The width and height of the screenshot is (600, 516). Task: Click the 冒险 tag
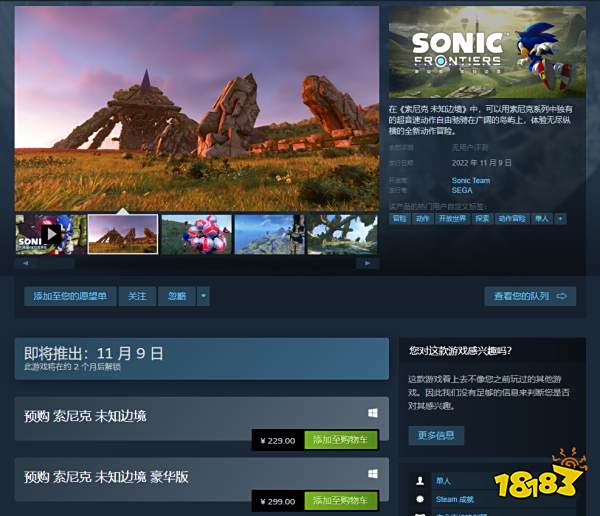pos(399,219)
